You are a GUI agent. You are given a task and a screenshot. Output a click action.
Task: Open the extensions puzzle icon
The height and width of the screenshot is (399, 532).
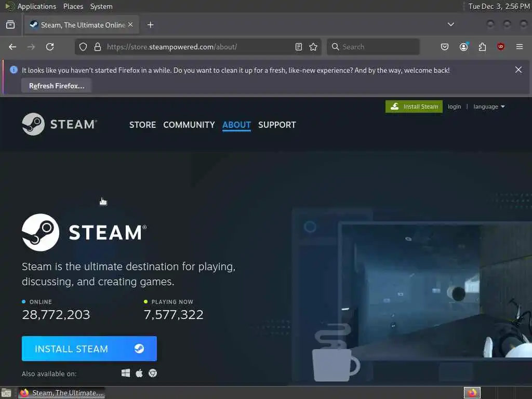click(x=482, y=47)
